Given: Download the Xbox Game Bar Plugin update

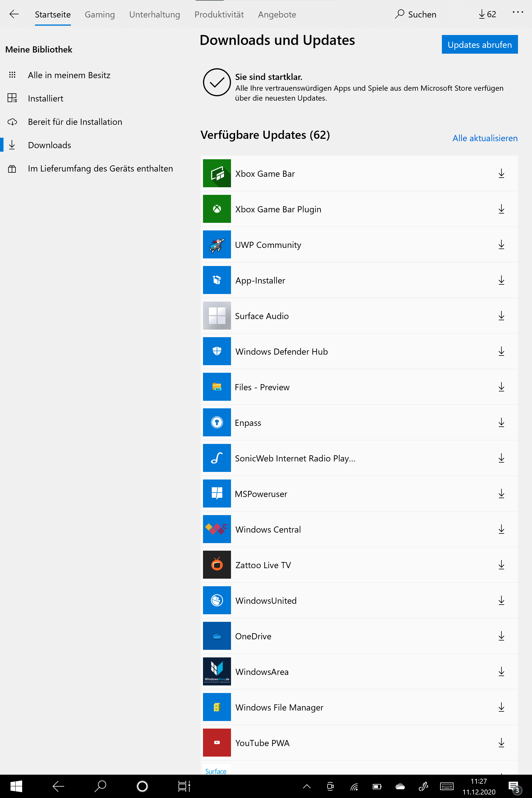Looking at the screenshot, I should [501, 209].
